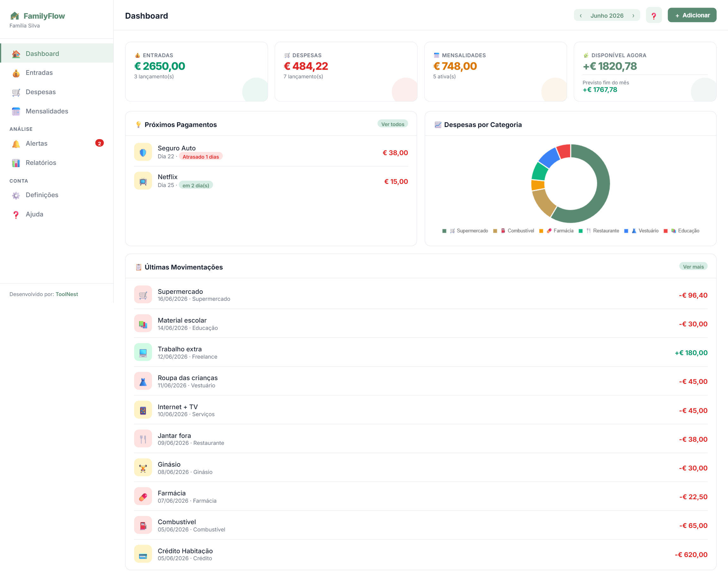Click the Crédito Habitação card icon
The image size is (728, 582).
click(143, 554)
